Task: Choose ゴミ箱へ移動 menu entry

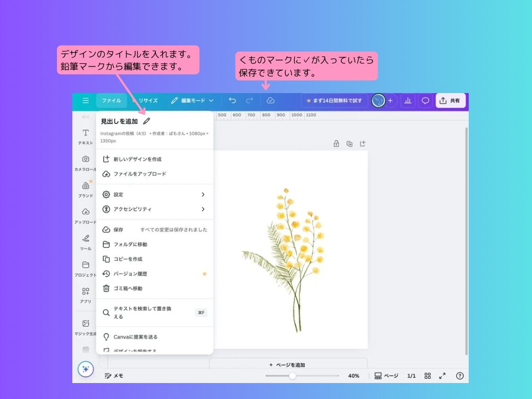Action: click(128, 288)
